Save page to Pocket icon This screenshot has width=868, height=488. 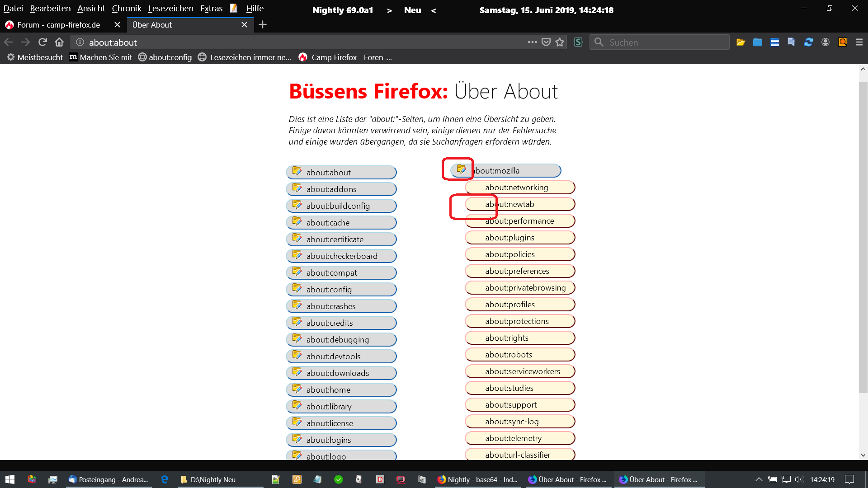(x=546, y=42)
